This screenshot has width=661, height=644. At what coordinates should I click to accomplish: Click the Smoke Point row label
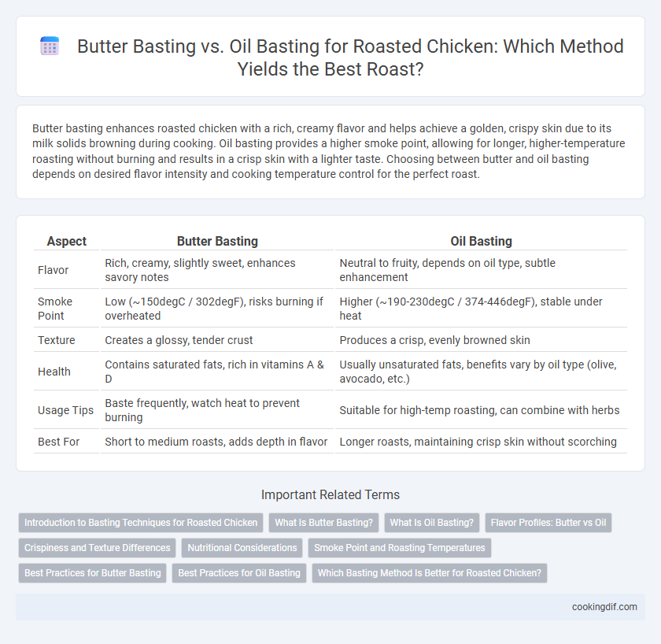(55, 309)
